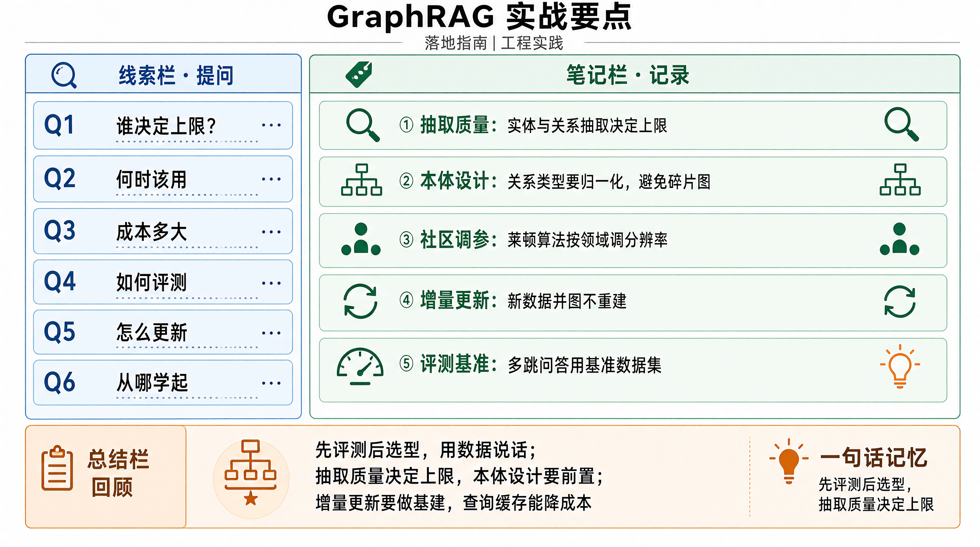Open the ellipsis on Q1 谁决定上限 card
The image size is (980, 547).
[272, 125]
